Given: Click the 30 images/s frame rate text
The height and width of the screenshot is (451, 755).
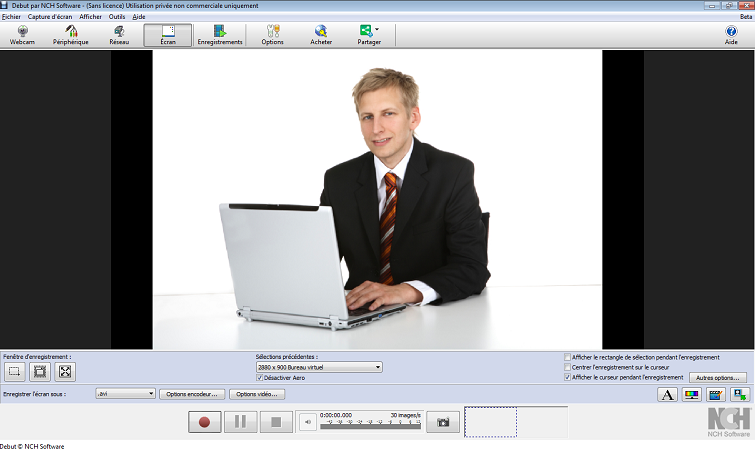Looking at the screenshot, I should [x=405, y=415].
